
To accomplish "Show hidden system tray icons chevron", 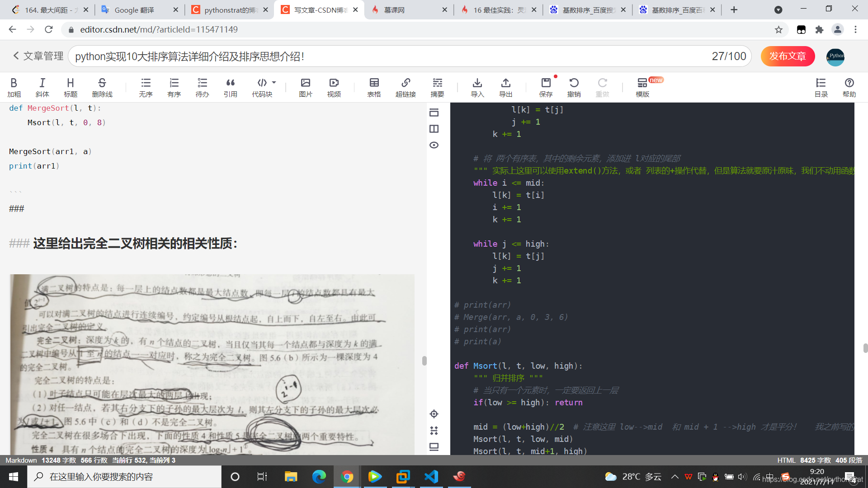I will click(675, 477).
